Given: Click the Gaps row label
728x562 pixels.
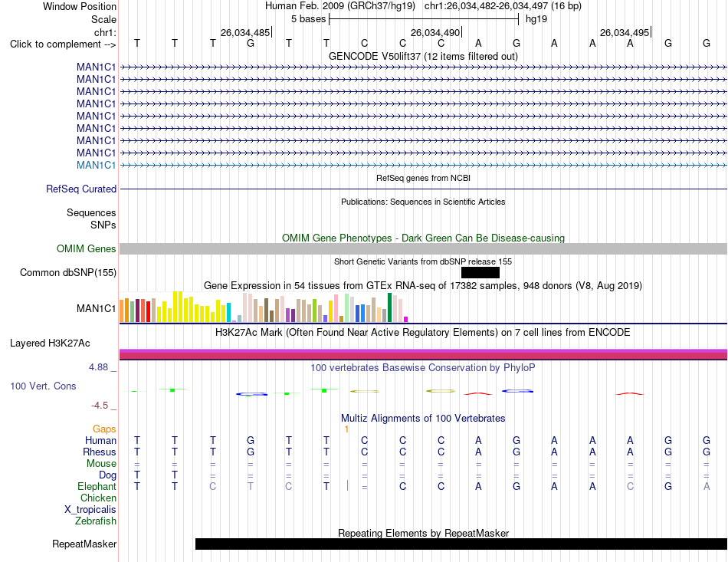Looking at the screenshot, I should [x=104, y=429].
